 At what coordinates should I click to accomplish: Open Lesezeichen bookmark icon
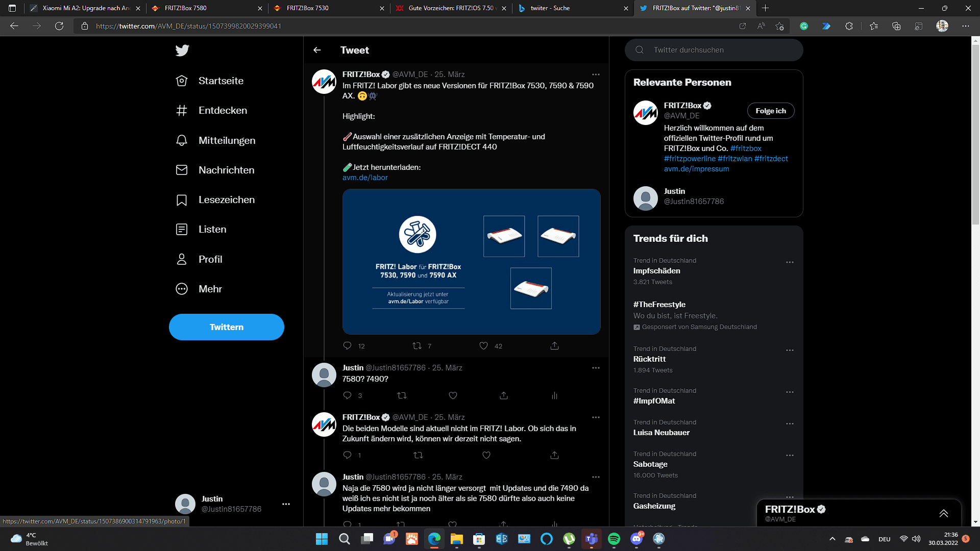click(182, 200)
